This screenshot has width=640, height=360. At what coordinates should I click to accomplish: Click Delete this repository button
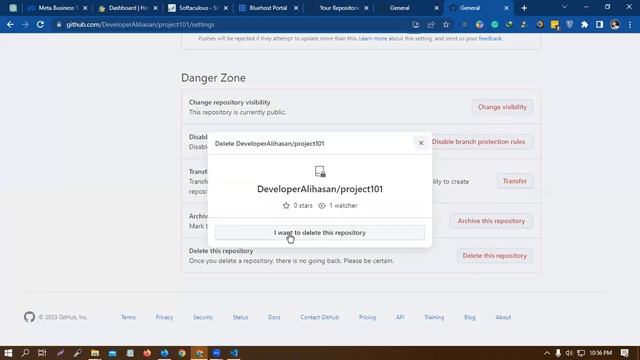[x=494, y=256]
